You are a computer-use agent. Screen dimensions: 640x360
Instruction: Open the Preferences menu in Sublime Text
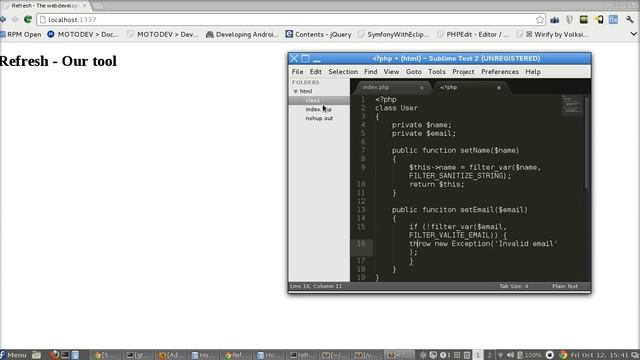[500, 71]
